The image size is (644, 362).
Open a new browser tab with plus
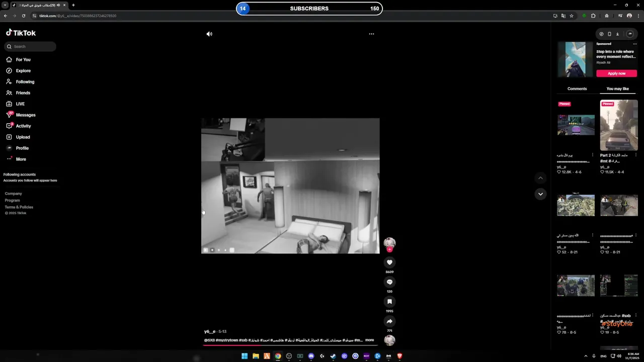coord(73,5)
